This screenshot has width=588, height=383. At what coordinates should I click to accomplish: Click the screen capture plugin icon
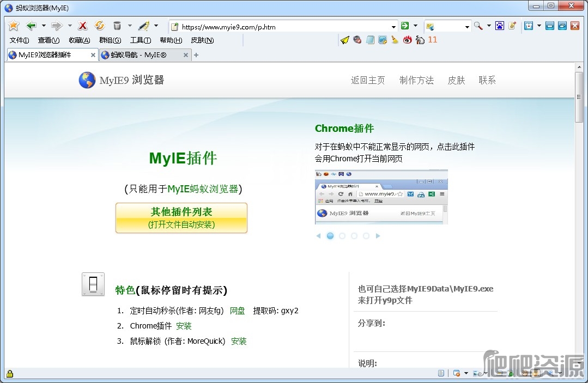coord(383,40)
